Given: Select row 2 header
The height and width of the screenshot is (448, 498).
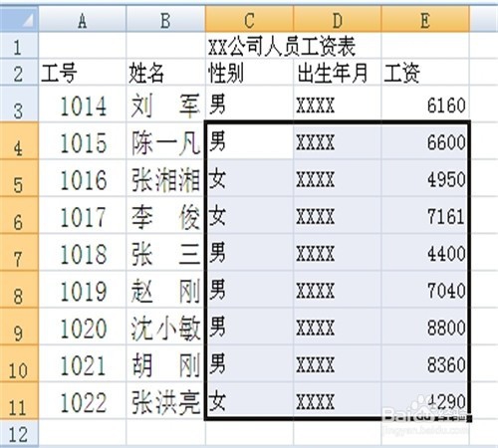Looking at the screenshot, I should point(19,73).
